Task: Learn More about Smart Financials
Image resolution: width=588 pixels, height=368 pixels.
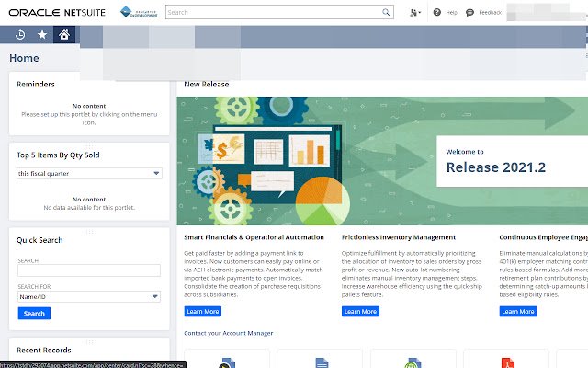Action: pyautogui.click(x=202, y=311)
